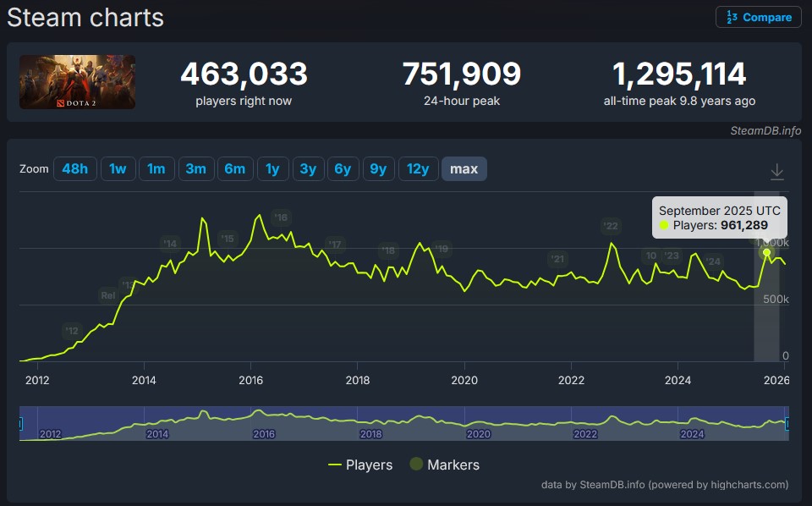This screenshot has width=812, height=506.
Task: Set zoom to 6m
Action: [235, 169]
